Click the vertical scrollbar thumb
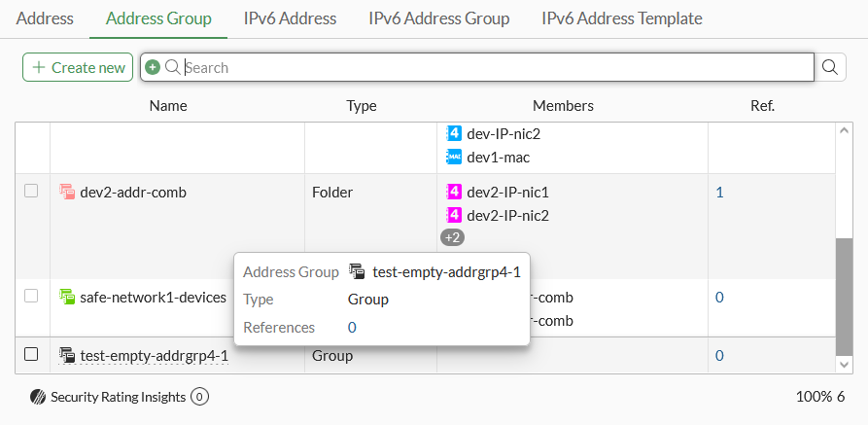The width and height of the screenshot is (868, 425). [x=844, y=297]
